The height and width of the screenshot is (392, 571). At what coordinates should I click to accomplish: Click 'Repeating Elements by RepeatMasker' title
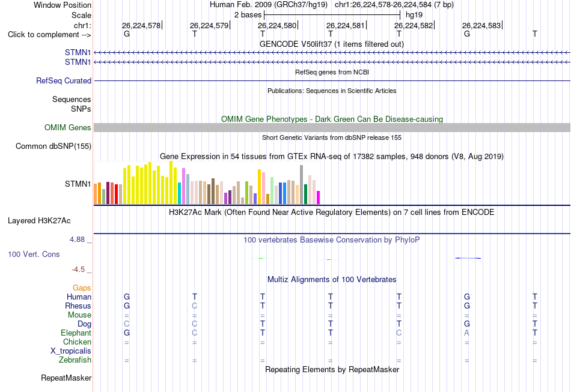coord(332,369)
